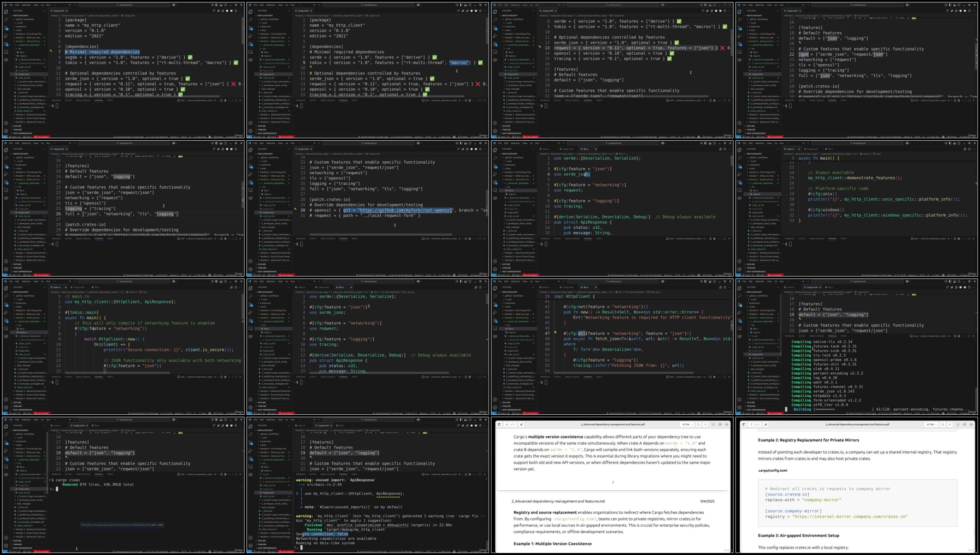Switch to OUTPUT tab in "unused import" warning frame

(x=313, y=474)
